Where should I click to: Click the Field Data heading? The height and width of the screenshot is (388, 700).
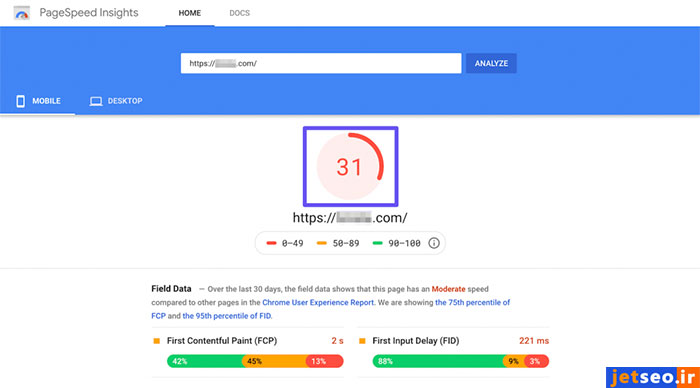coord(171,289)
